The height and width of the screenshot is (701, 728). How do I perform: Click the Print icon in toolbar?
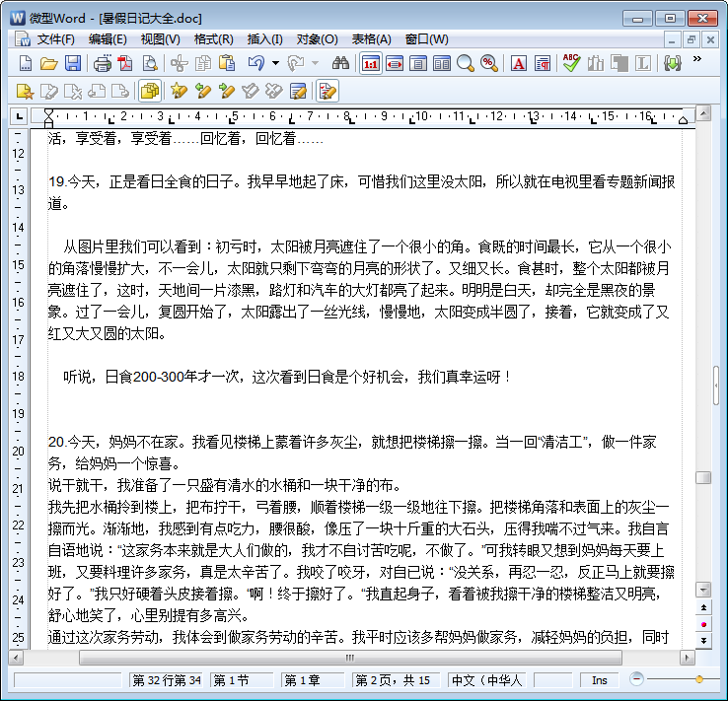(102, 63)
